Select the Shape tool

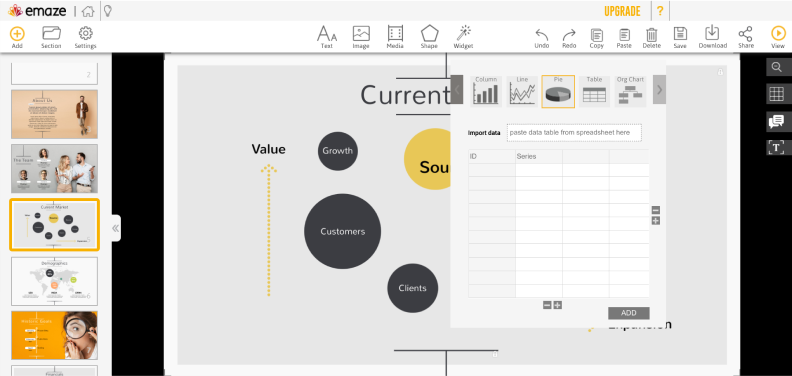[429, 37]
